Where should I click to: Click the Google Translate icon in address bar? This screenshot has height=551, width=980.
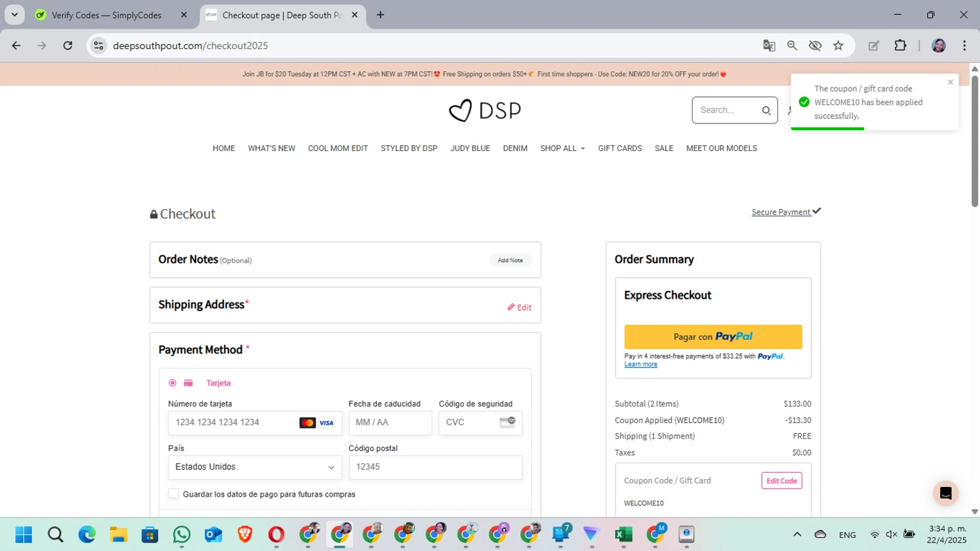(x=769, y=46)
